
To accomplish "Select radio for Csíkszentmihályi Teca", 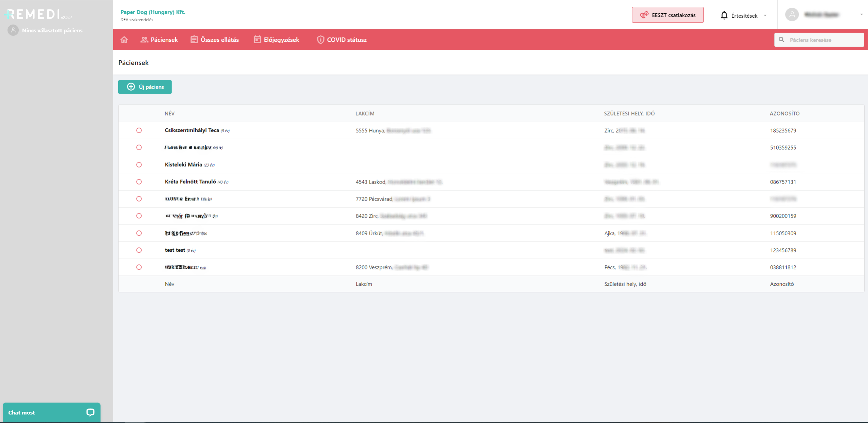I will coord(139,130).
